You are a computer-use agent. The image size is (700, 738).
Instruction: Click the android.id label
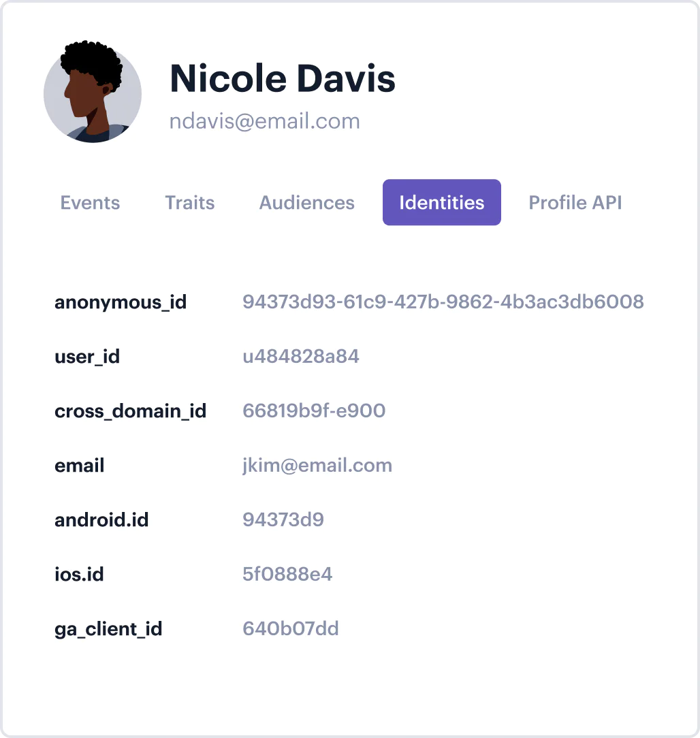(101, 520)
